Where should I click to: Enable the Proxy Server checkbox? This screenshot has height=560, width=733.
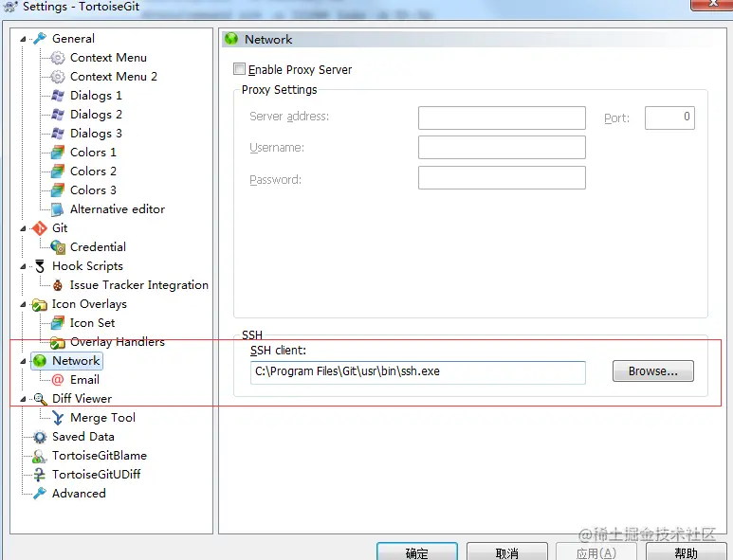point(239,69)
